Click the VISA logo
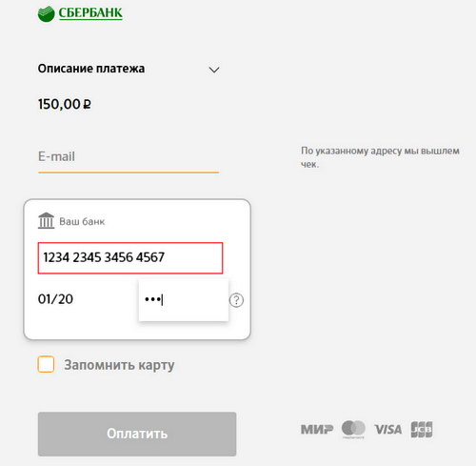 [x=387, y=430]
